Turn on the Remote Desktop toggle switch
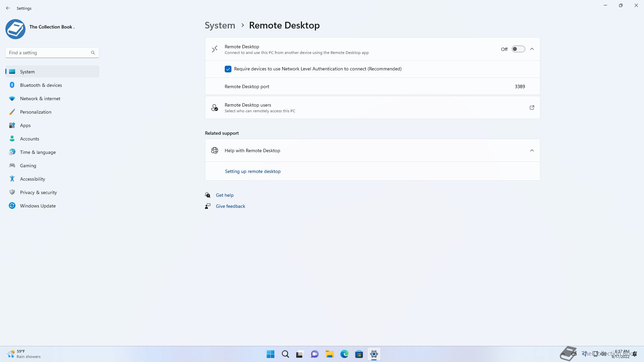The height and width of the screenshot is (362, 644). click(x=518, y=49)
